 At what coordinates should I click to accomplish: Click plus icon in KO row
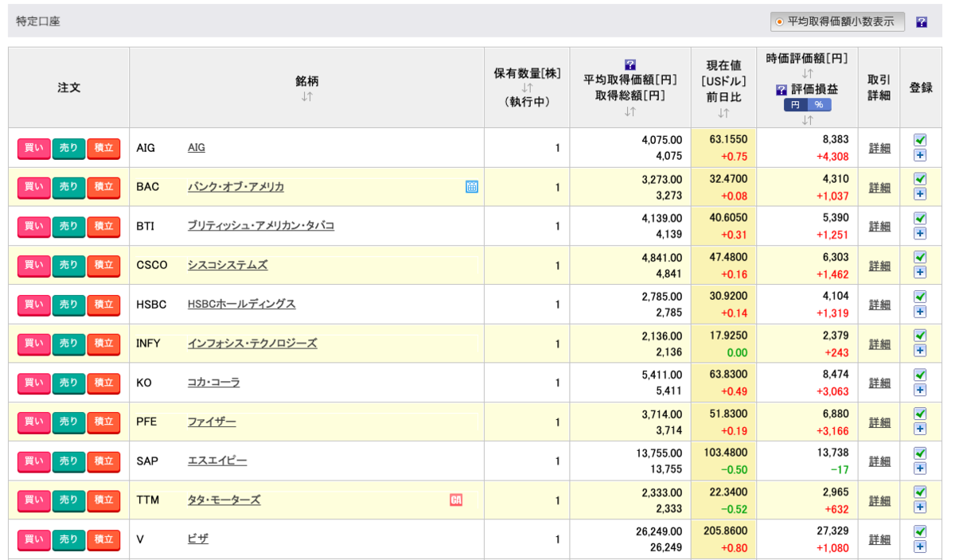pyautogui.click(x=920, y=390)
